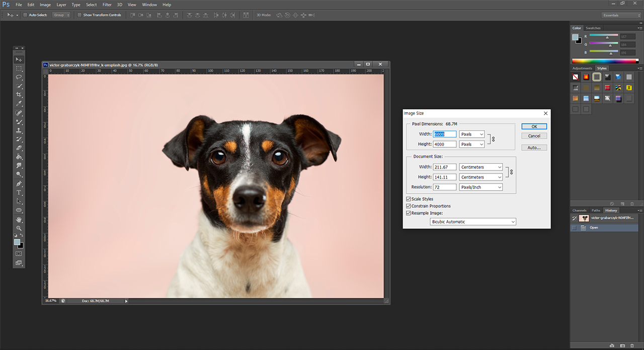Select the Lasso tool

click(19, 77)
